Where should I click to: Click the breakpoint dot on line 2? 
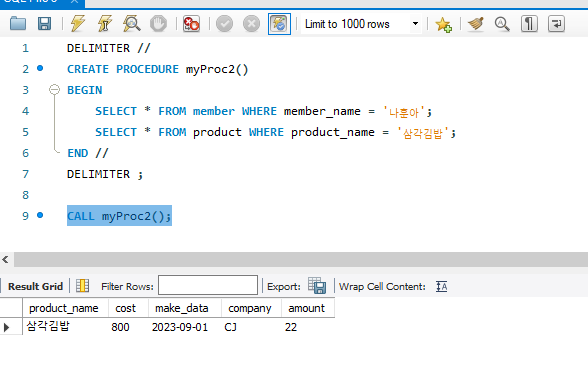pyautogui.click(x=40, y=68)
